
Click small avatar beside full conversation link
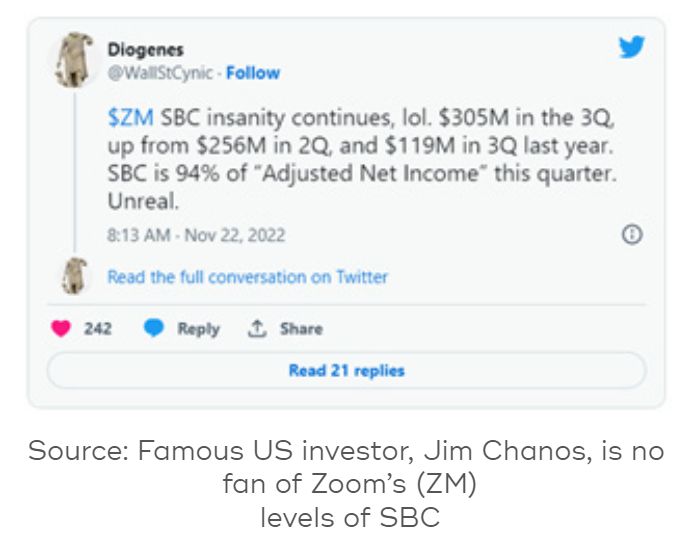[74, 276]
